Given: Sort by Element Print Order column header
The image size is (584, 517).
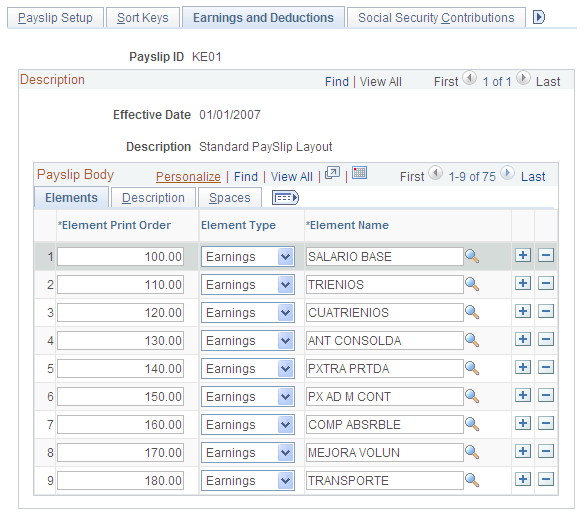Looking at the screenshot, I should (x=114, y=225).
